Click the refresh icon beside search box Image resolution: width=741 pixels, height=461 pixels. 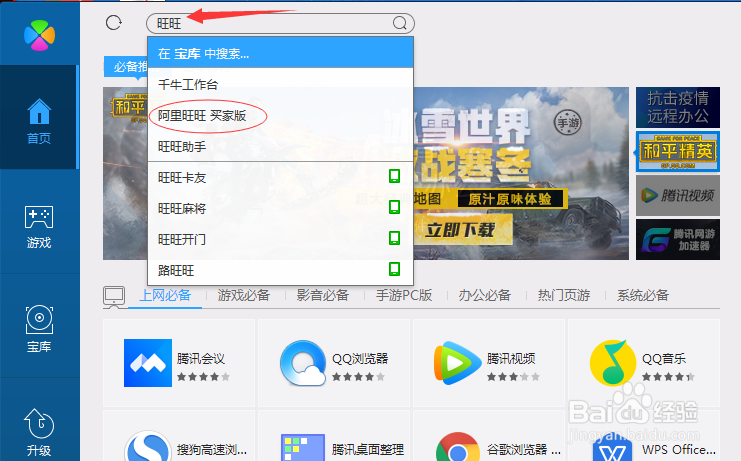pos(113,23)
